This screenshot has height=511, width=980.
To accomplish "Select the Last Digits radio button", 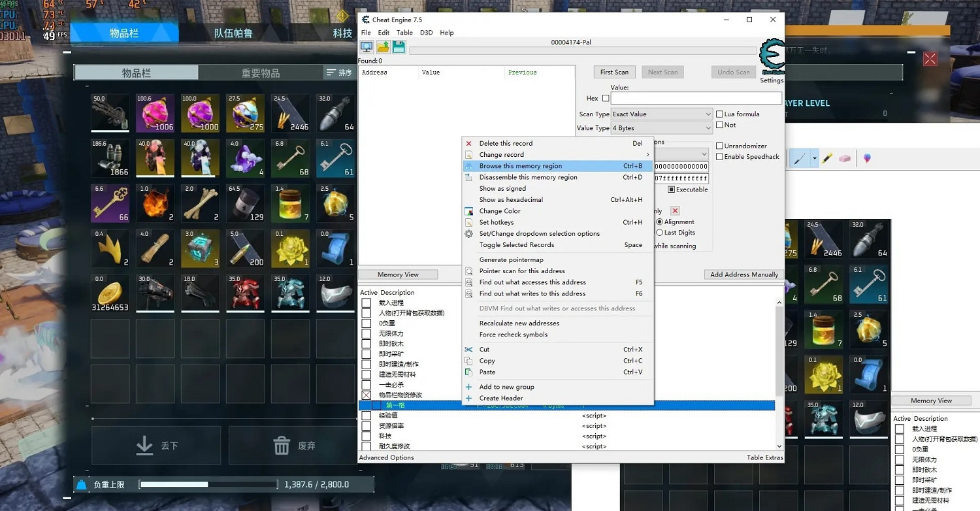I will click(660, 233).
